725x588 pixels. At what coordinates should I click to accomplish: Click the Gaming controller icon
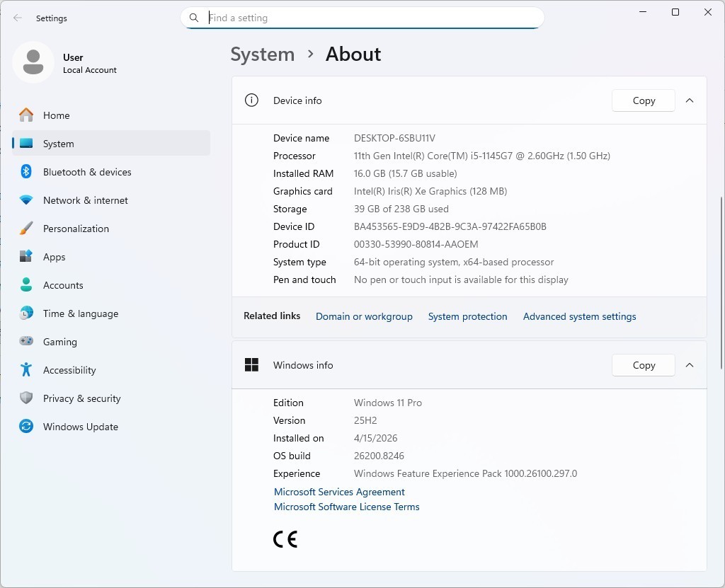coord(26,341)
